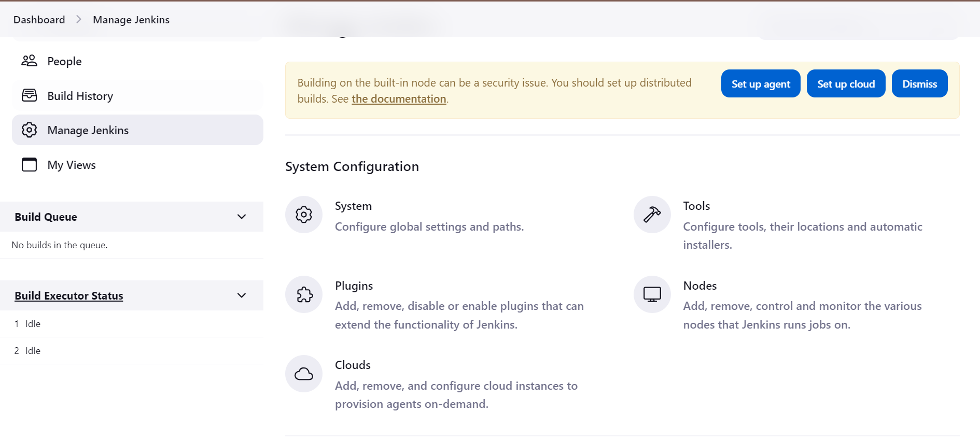
Task: Click Set up agent button
Action: [x=761, y=83]
